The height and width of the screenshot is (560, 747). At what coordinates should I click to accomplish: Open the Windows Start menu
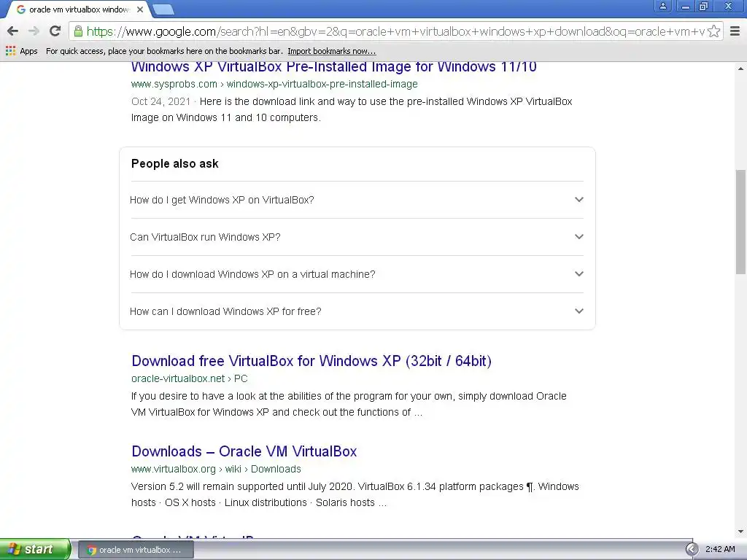[35, 550]
